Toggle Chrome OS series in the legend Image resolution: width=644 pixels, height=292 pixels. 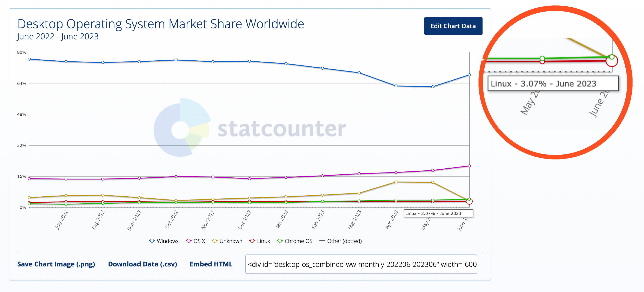[x=294, y=241]
